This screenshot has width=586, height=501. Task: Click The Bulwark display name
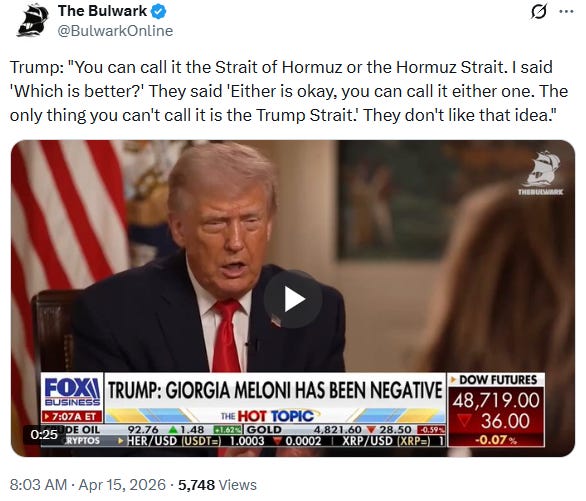point(102,11)
